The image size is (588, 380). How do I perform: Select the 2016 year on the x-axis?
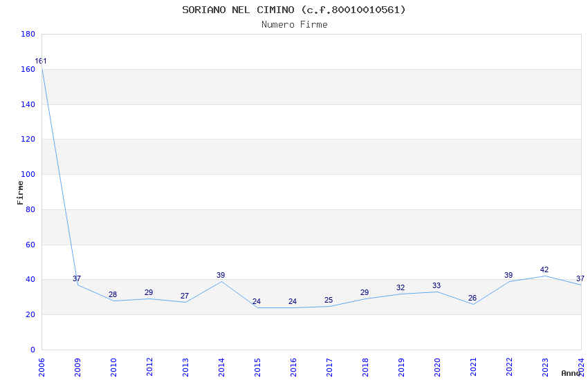pyautogui.click(x=293, y=366)
